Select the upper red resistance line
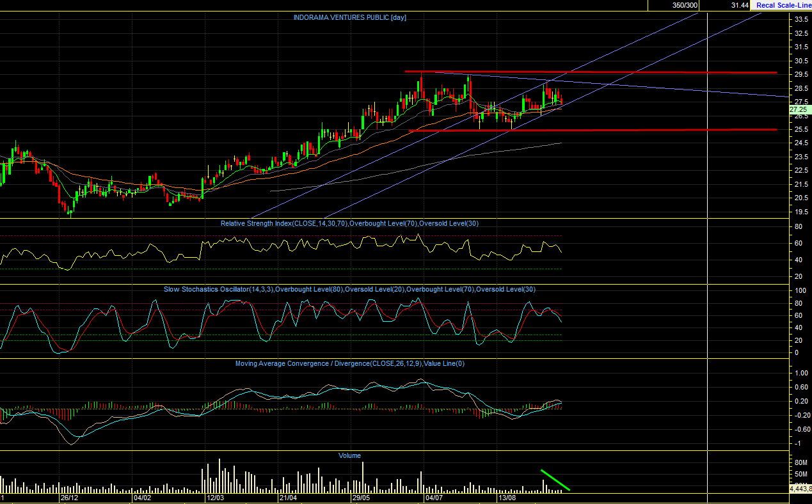 pyautogui.click(x=591, y=72)
